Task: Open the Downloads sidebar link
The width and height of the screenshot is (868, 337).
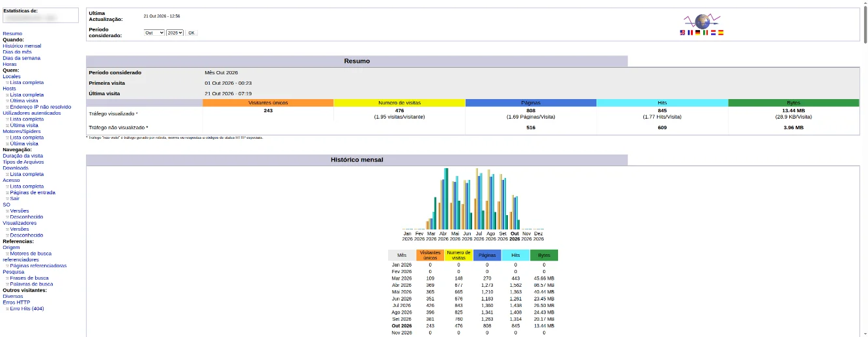Action: [16, 168]
